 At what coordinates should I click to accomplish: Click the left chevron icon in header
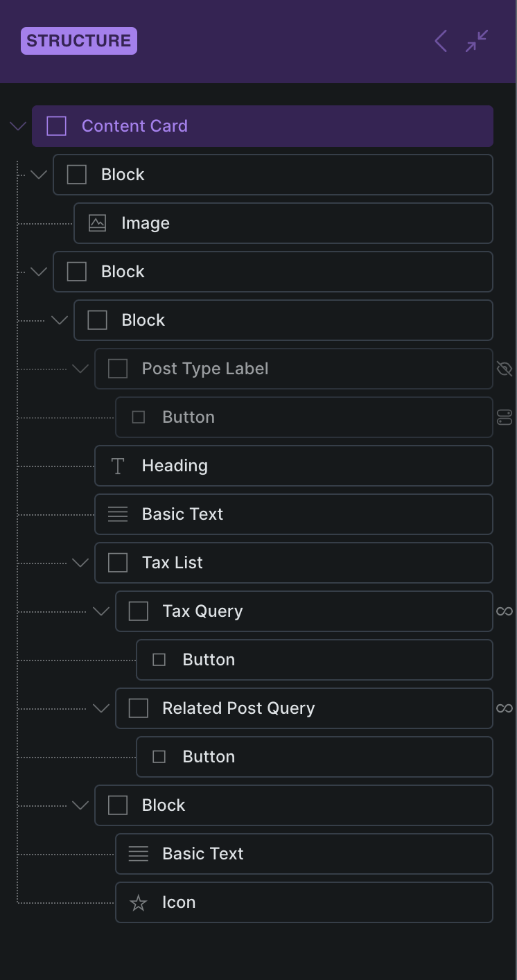click(441, 41)
